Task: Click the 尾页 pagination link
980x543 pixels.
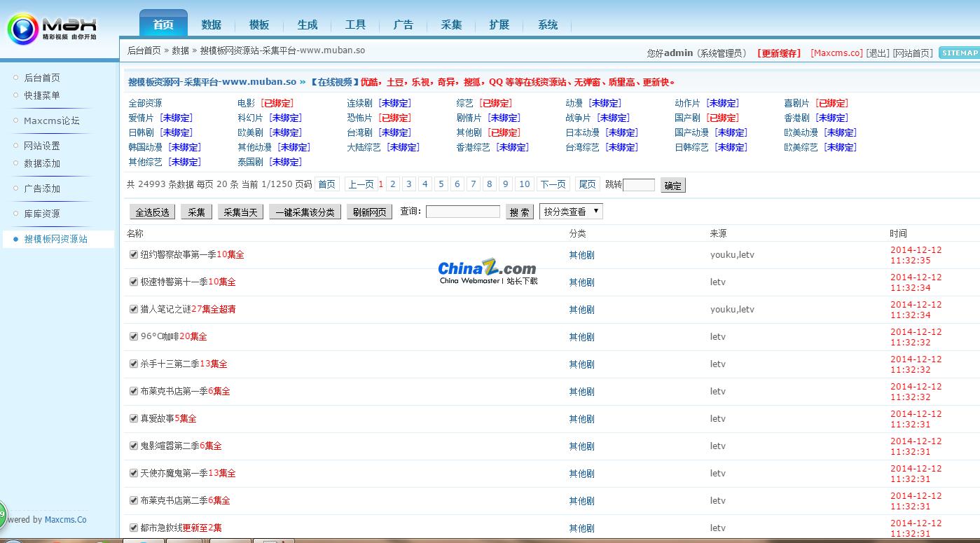Action: (587, 184)
